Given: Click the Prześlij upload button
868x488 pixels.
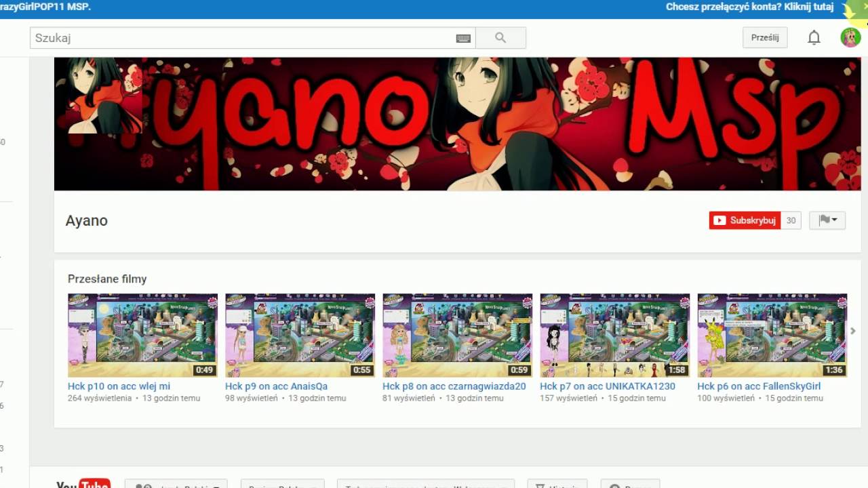Looking at the screenshot, I should 765,38.
